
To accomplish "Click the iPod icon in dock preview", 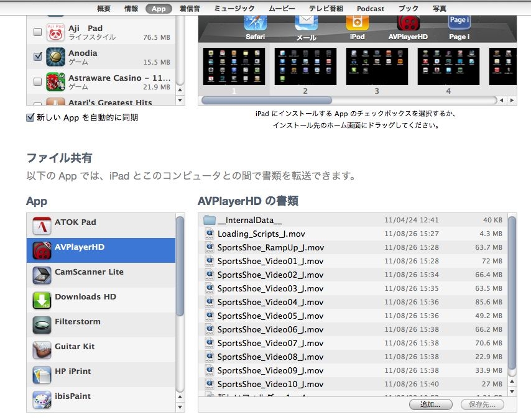I will coord(357,23).
